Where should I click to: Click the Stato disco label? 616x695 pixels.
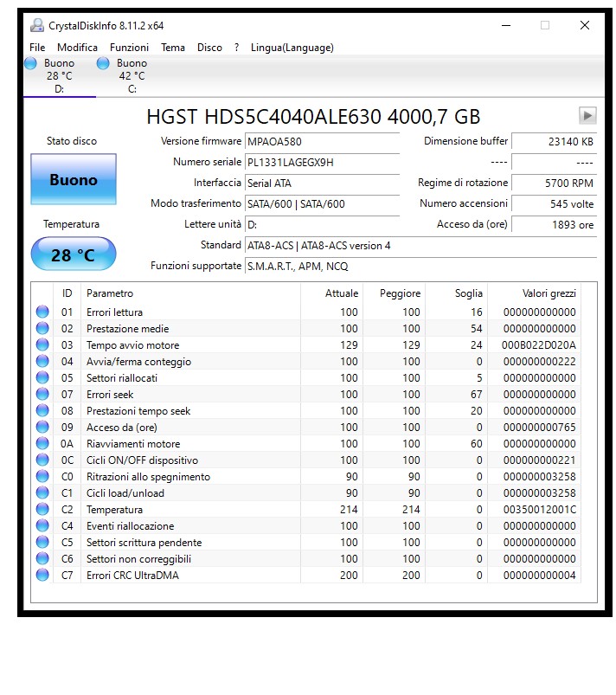click(72, 141)
